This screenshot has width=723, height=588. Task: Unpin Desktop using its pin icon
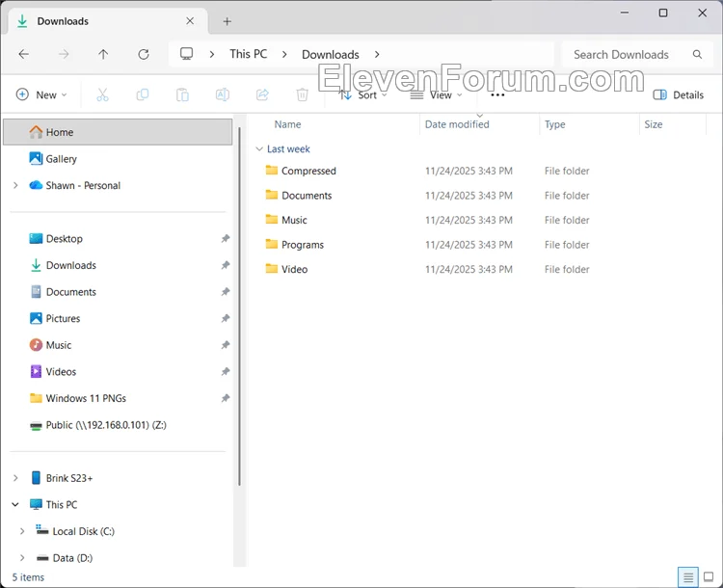tap(225, 238)
